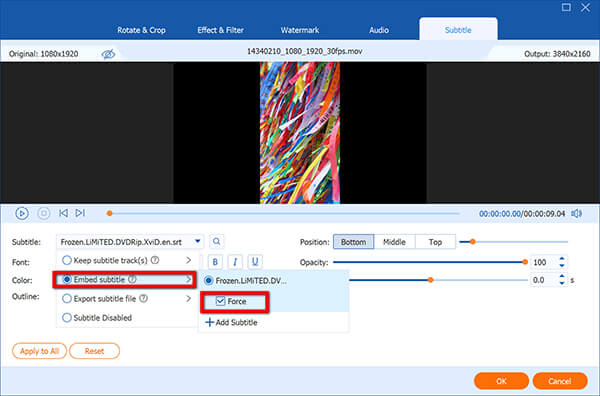Viewport: 600px width, 396px height.
Task: Uncheck the Force checkbox
Action: (220, 301)
